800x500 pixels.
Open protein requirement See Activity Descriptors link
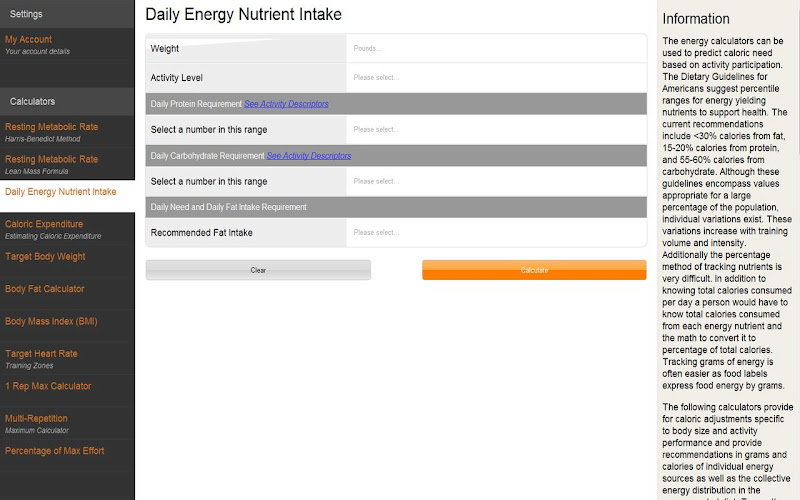[286, 104]
